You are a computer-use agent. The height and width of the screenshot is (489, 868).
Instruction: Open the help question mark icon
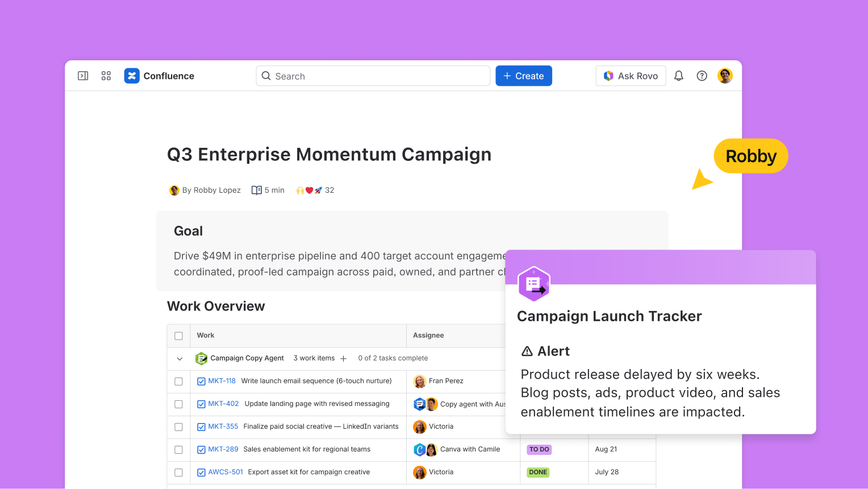coord(702,76)
